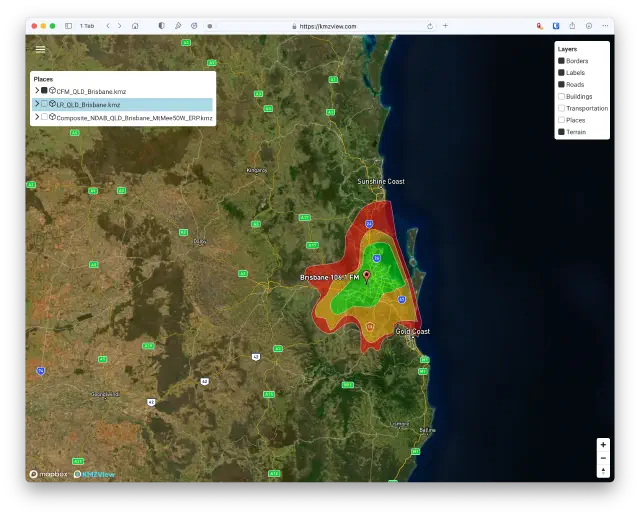Image resolution: width=640 pixels, height=516 pixels.
Task: Enable the Buildings layer checkbox
Action: (x=561, y=96)
